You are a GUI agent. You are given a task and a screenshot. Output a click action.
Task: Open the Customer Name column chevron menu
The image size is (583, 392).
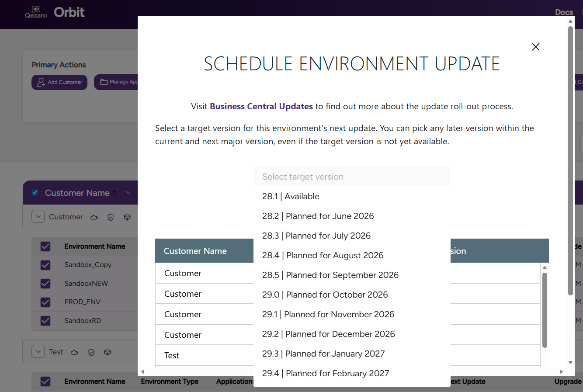coord(128,193)
